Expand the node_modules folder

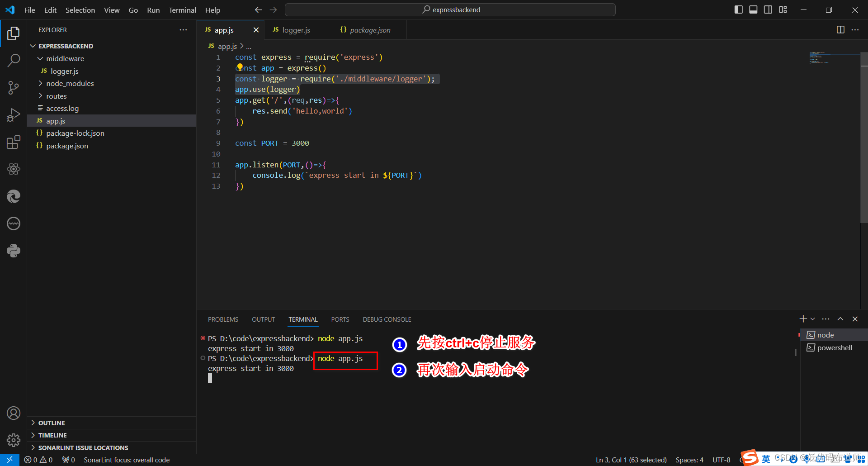pos(112,83)
